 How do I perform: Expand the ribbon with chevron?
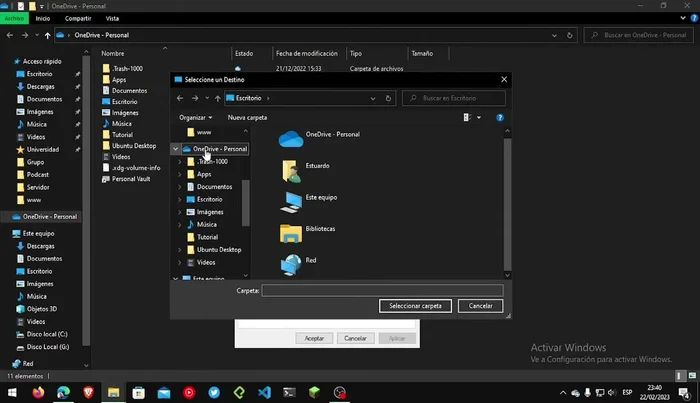[683, 18]
